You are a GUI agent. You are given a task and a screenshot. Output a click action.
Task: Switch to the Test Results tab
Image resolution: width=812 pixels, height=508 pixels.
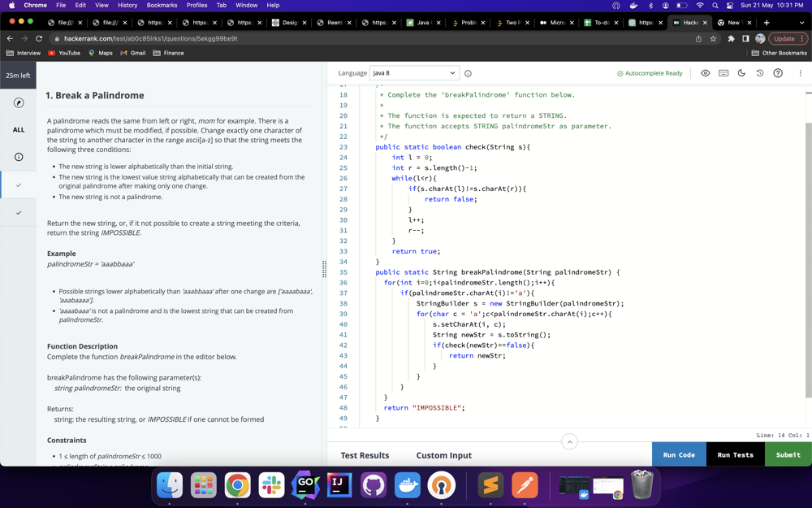[x=365, y=455]
